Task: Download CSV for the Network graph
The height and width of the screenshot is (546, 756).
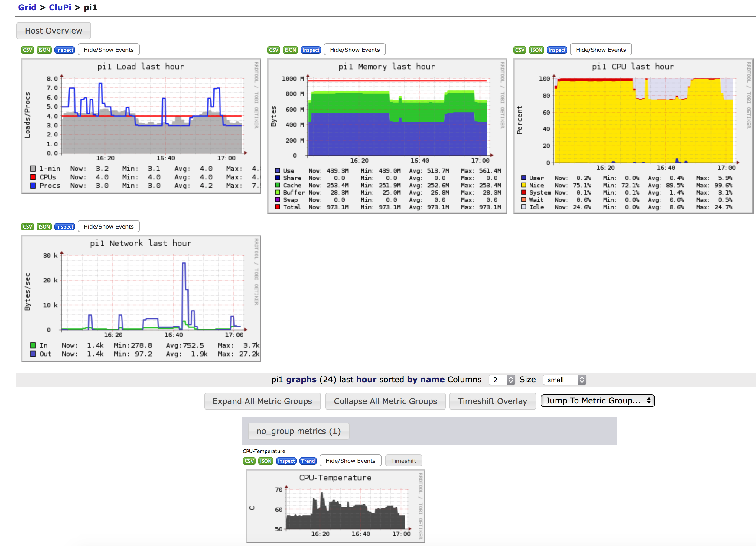Action: coord(27,226)
